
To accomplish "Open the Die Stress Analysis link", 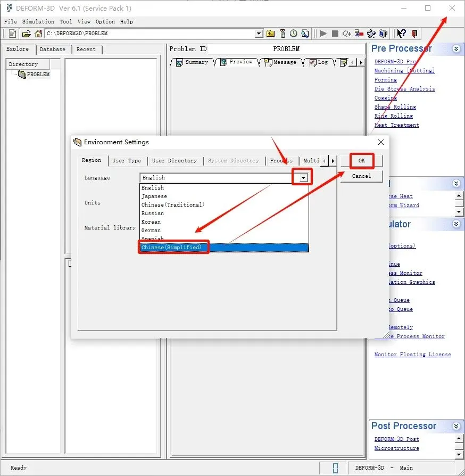I will (x=405, y=88).
